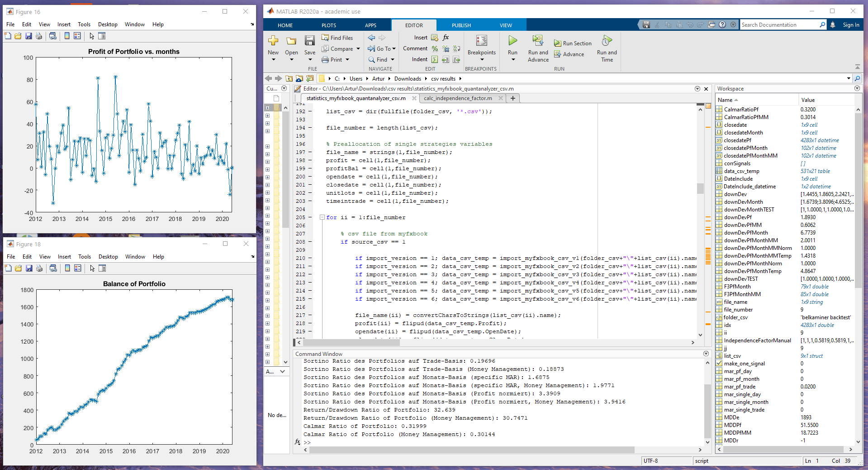
Task: Toggle the make_one_signal checkbox in Workspace
Action: 719,364
